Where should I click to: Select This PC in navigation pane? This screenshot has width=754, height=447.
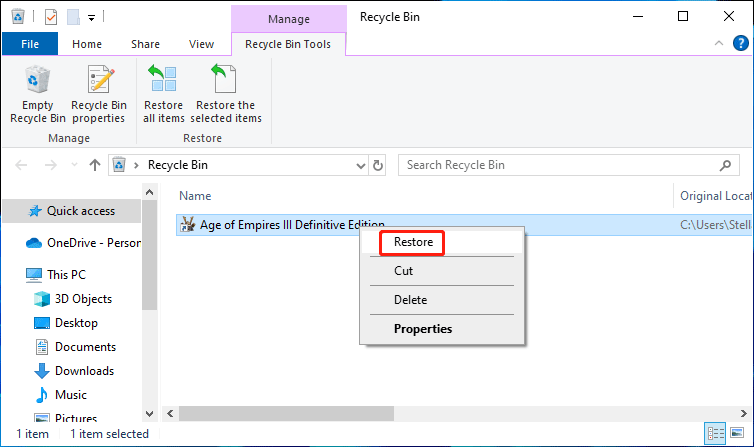(x=66, y=275)
